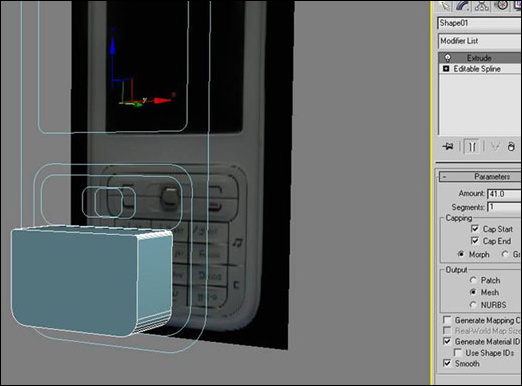Toggle the Smooth checkbox

(447, 363)
